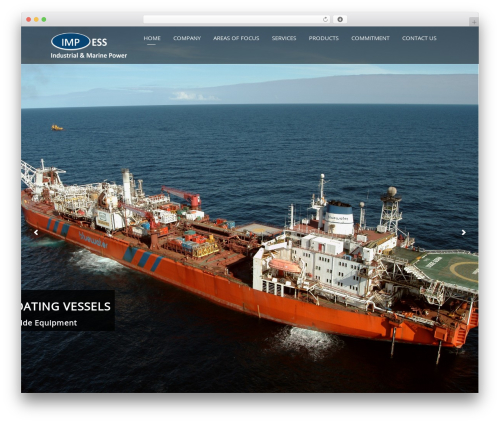
Task: Click the green maximize window dot
Action: (x=44, y=19)
